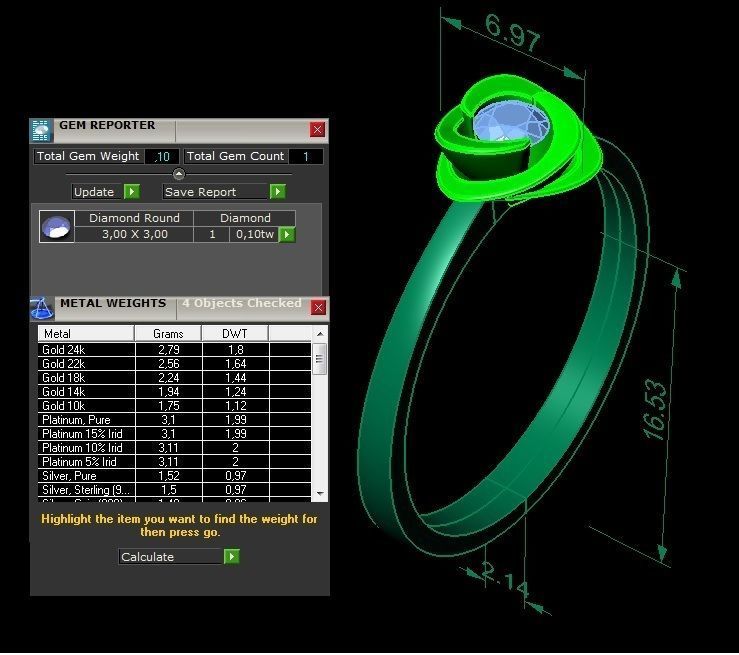Click the 16.53 dimension label

coord(656,409)
